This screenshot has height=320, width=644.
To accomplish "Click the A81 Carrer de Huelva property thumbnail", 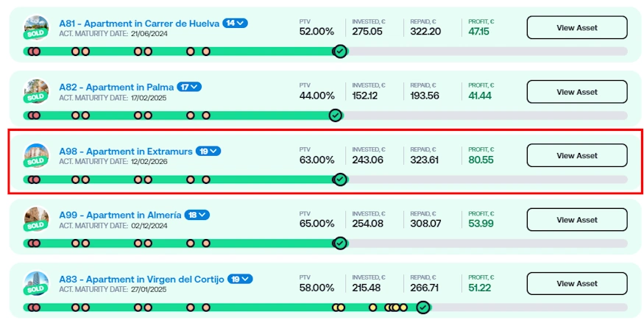I will tap(35, 28).
